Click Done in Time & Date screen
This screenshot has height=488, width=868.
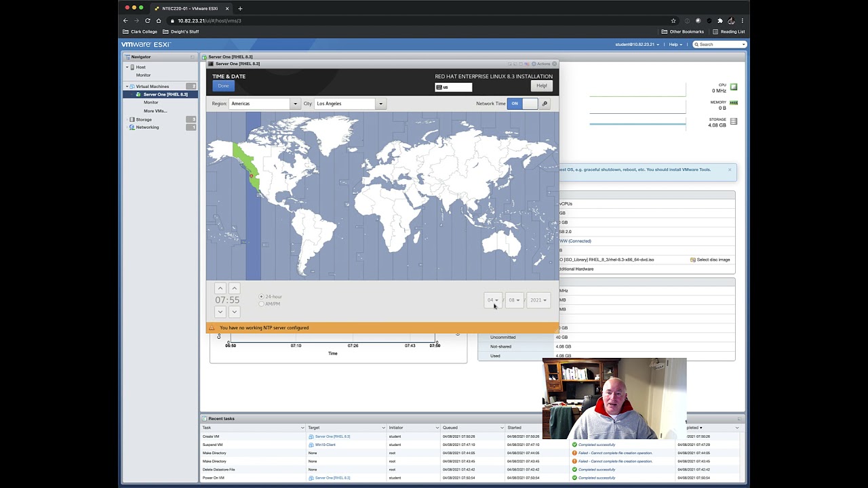223,86
